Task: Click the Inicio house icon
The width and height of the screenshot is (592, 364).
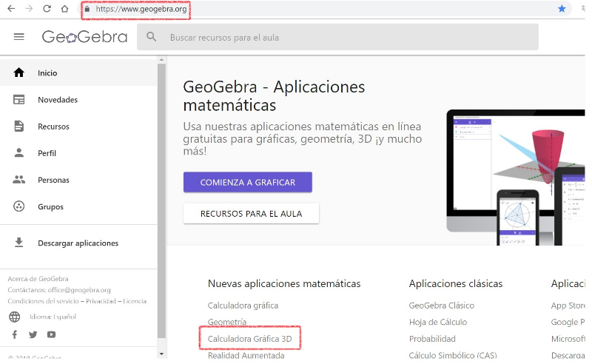Action: click(19, 73)
